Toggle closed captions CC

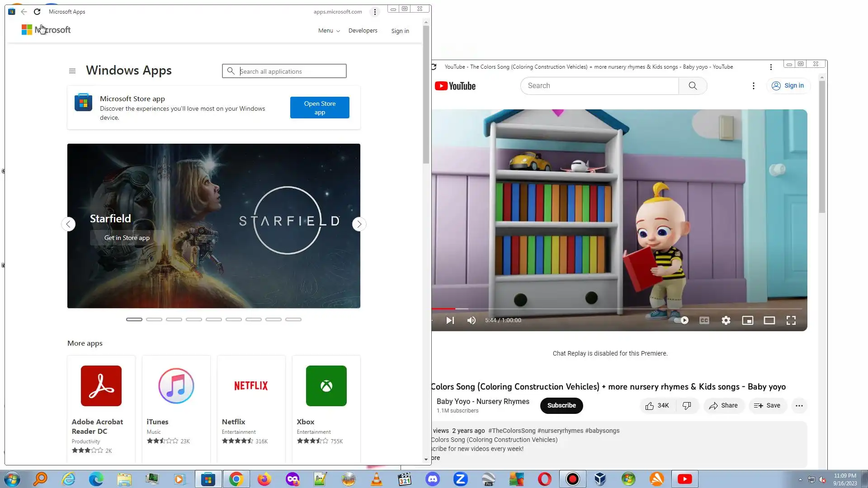pos(704,320)
